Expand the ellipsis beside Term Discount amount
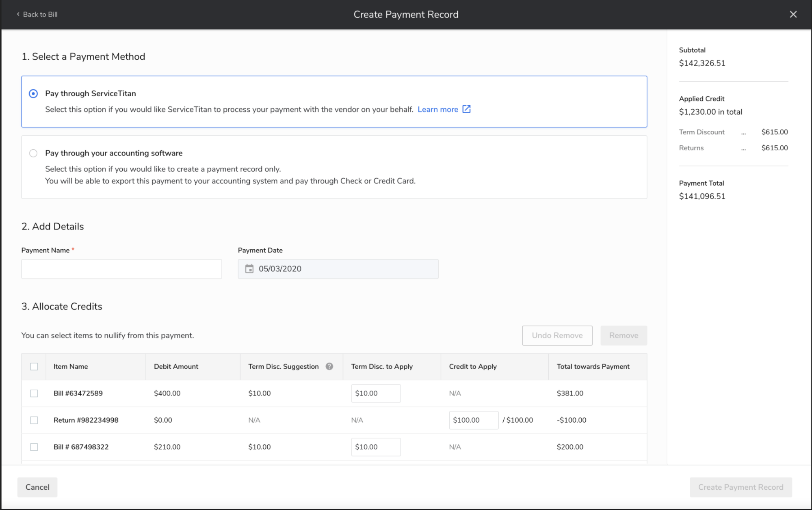812x510 pixels. (x=744, y=132)
